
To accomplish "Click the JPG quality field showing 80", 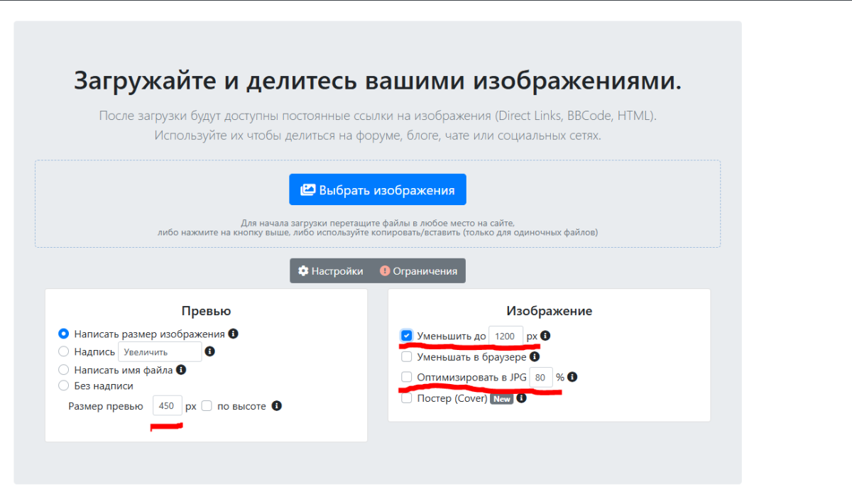I will pyautogui.click(x=540, y=378).
